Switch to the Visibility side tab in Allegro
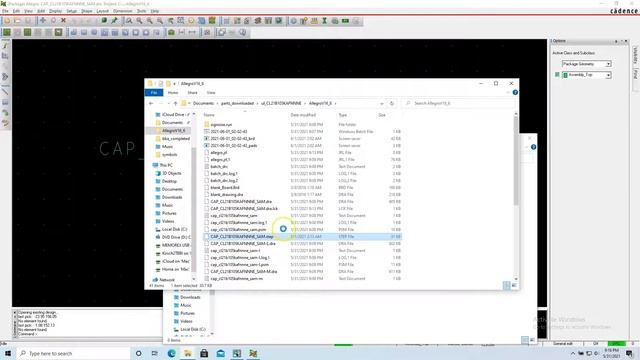This screenshot has height=360, width=640. click(x=635, y=56)
